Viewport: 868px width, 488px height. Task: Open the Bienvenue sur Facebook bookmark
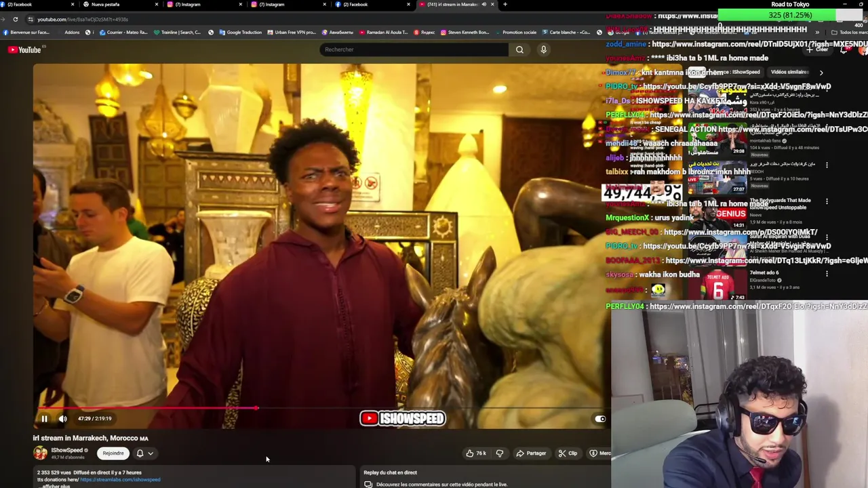(x=26, y=33)
